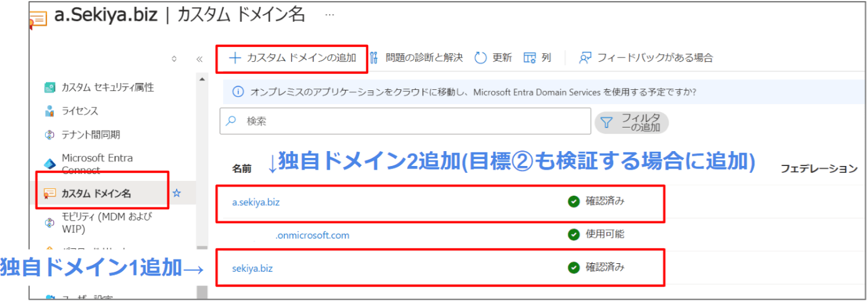Click the sidebar up/down expand arrows
Screen dimensions: 868x301
(174, 59)
